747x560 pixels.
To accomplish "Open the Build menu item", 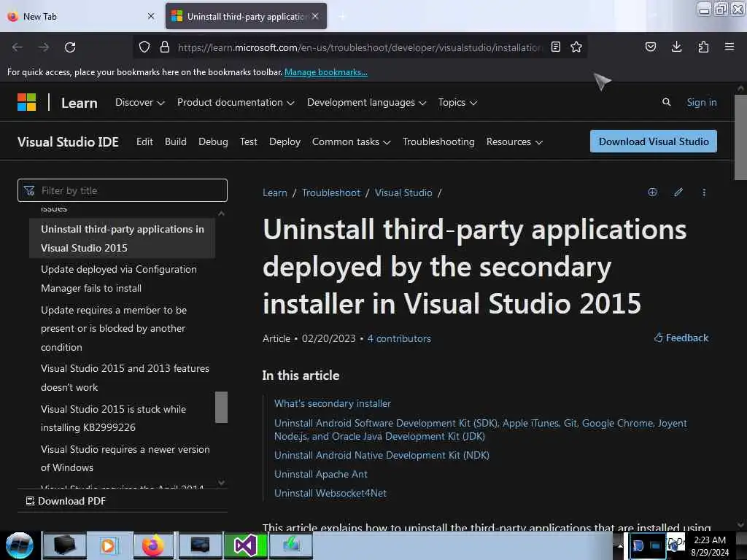I will tap(175, 142).
